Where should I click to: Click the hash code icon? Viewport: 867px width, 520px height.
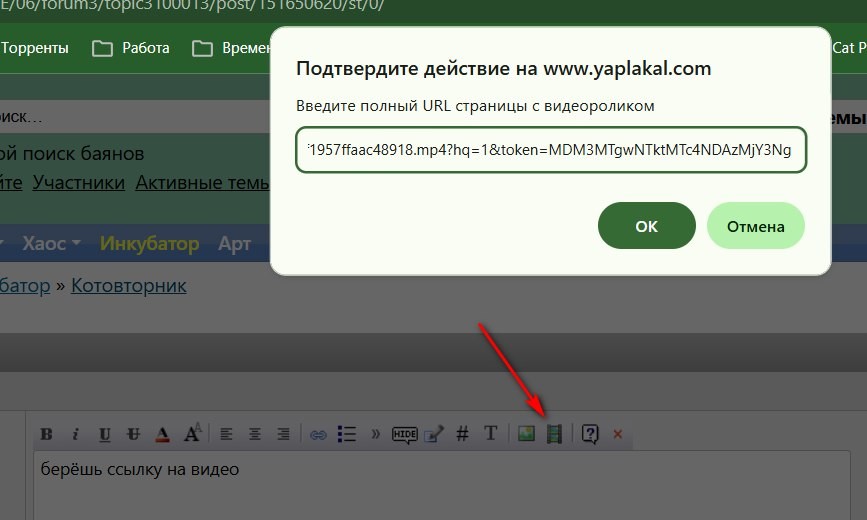(462, 434)
